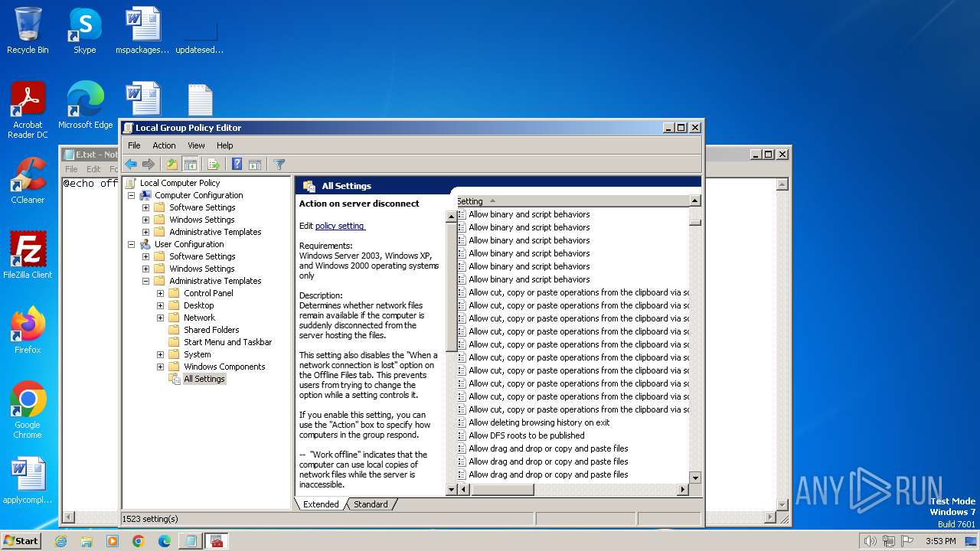Open Help via the blue question mark icon
The width and height of the screenshot is (980, 551).
237,165
